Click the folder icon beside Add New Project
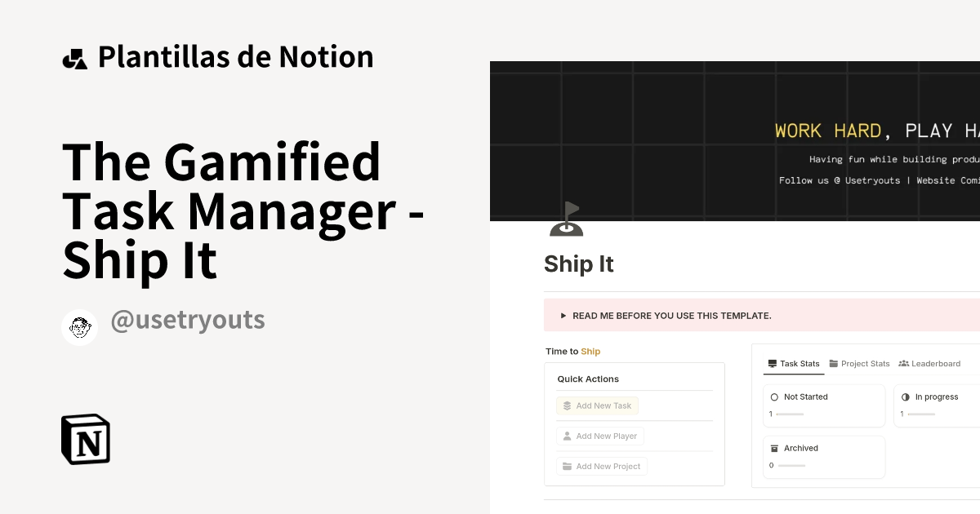The width and height of the screenshot is (980, 514). (x=567, y=466)
